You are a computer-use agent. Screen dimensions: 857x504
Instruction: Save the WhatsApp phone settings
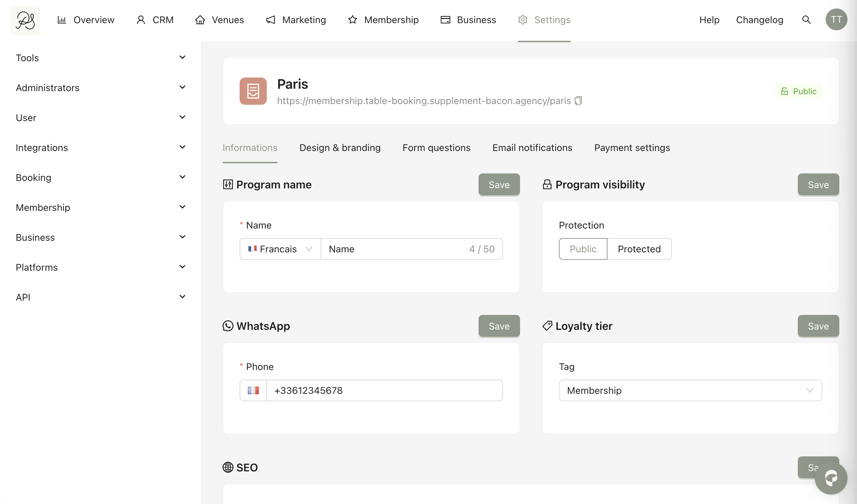point(499,326)
